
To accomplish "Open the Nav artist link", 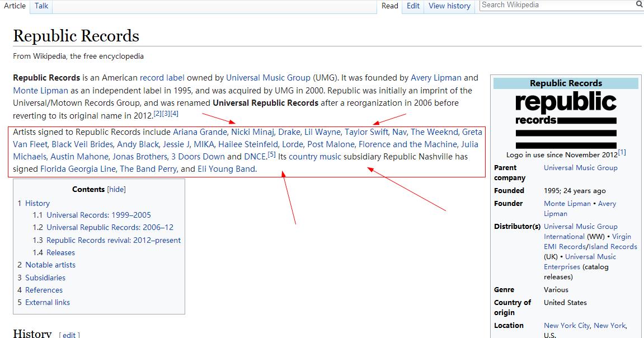I will tap(399, 132).
